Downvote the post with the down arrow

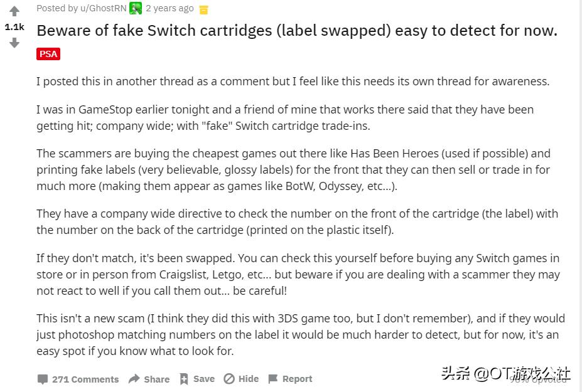coord(14,43)
